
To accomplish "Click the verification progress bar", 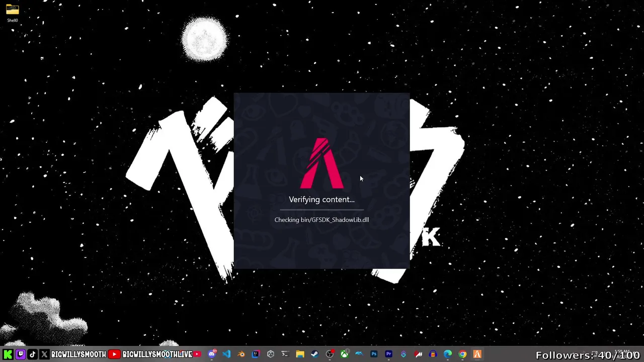I will point(322,209).
